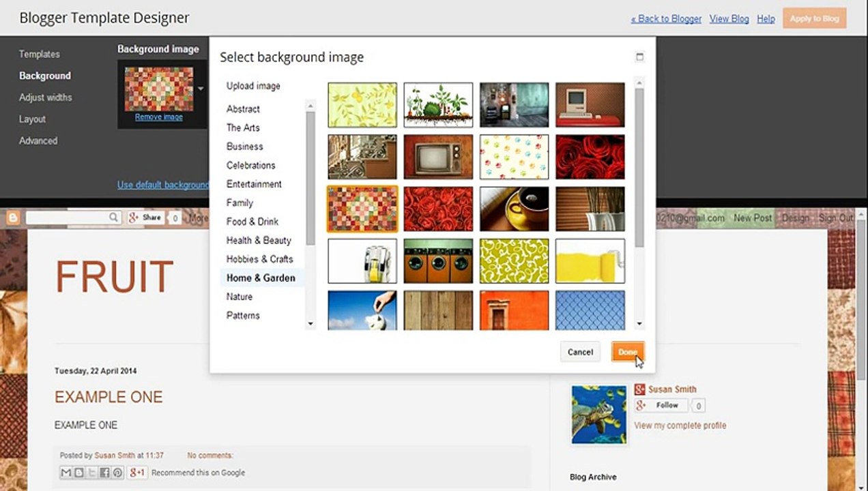
Task: Open the Layout section
Action: 32,119
